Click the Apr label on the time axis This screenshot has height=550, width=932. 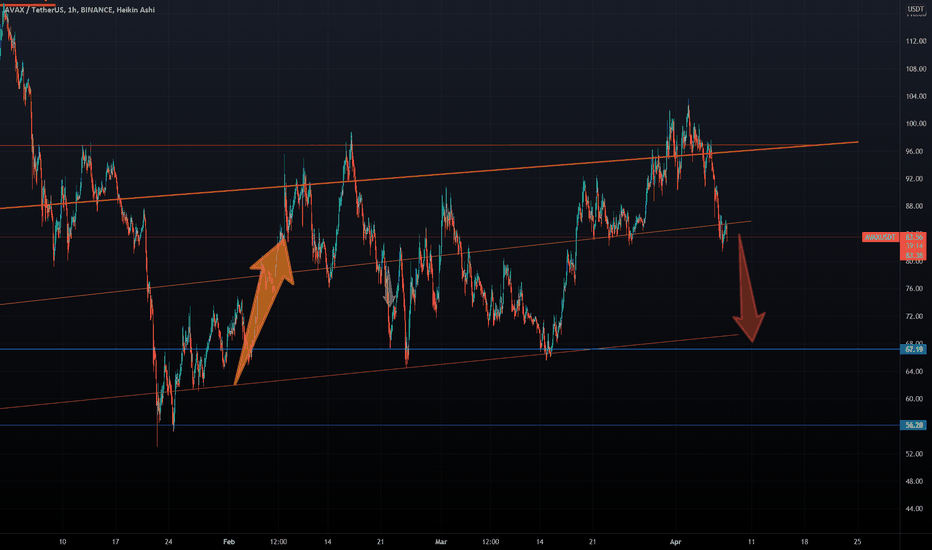coord(675,542)
